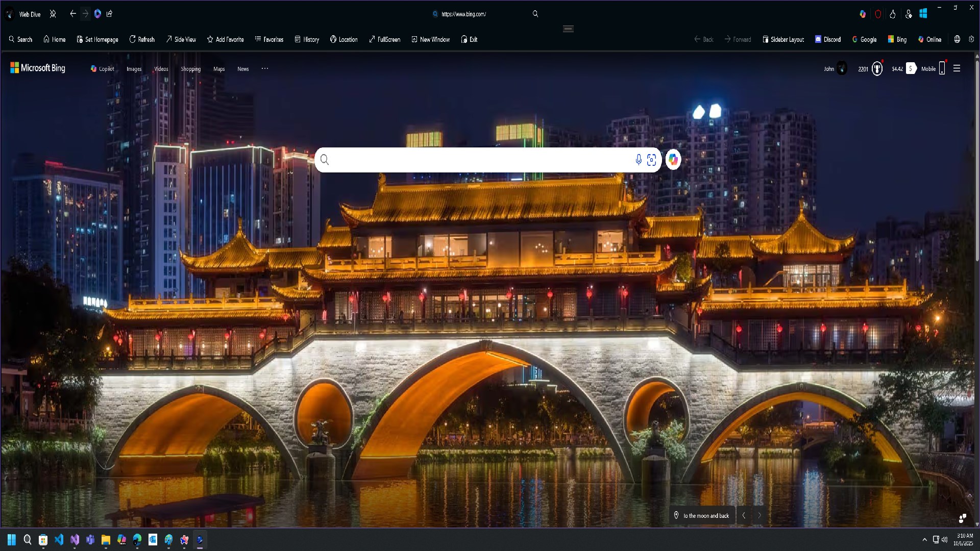The width and height of the screenshot is (980, 551).
Task: Expand more Bing categories ellipsis
Action: click(264, 68)
